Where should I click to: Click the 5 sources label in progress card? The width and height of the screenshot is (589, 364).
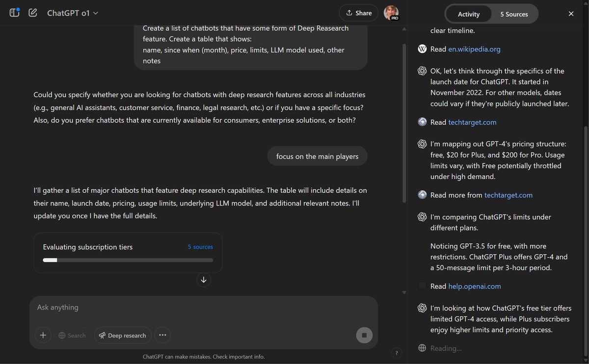[x=200, y=247]
